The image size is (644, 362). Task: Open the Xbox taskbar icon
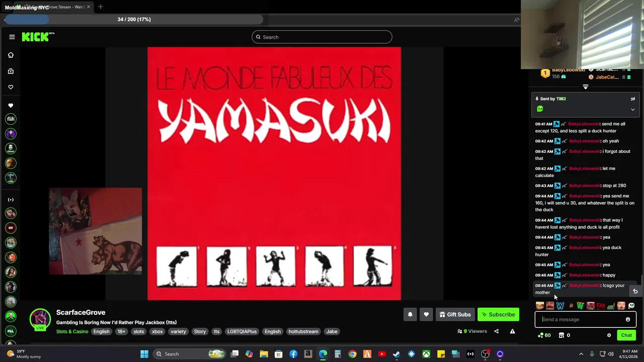(426, 354)
